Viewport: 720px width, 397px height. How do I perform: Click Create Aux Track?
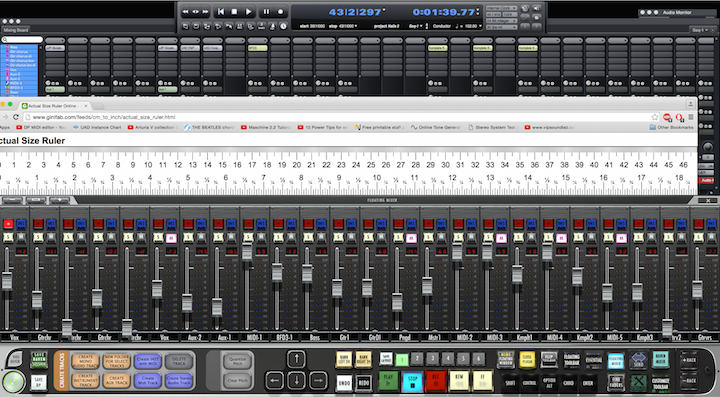117,381
